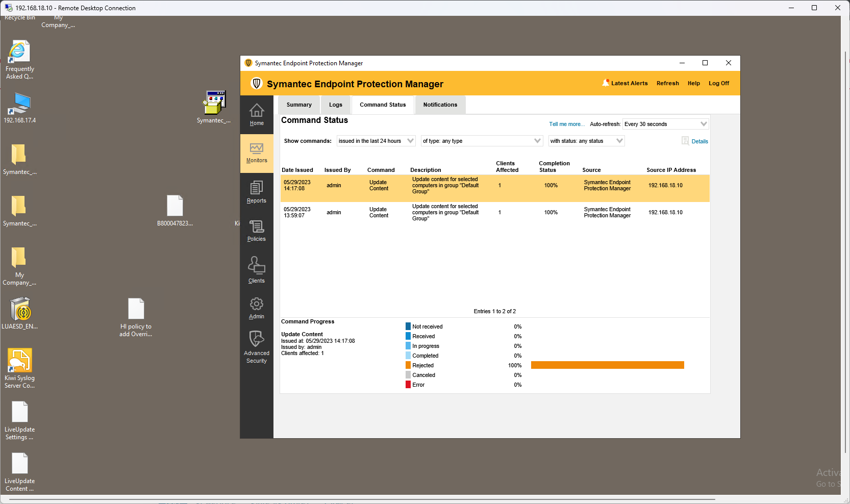This screenshot has width=850, height=504.
Task: Click the Source IP Address column header
Action: point(671,170)
